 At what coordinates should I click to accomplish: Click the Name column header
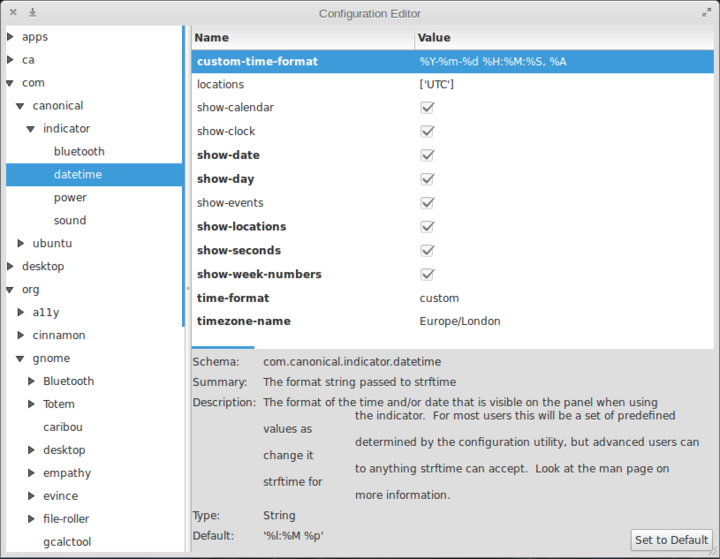tap(212, 38)
